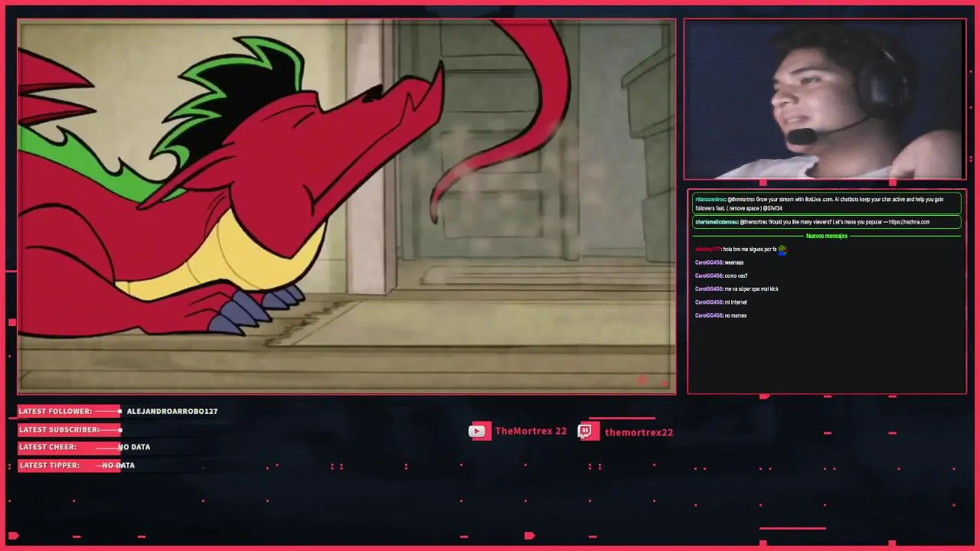Click the Twitch icon beside themortrex22
This screenshot has width=980, height=551.
pyautogui.click(x=586, y=431)
